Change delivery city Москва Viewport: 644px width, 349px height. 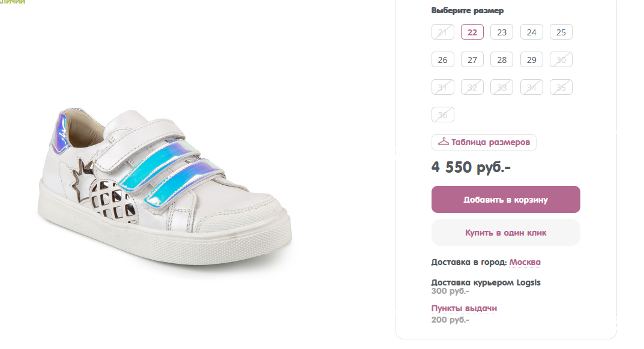point(525,262)
